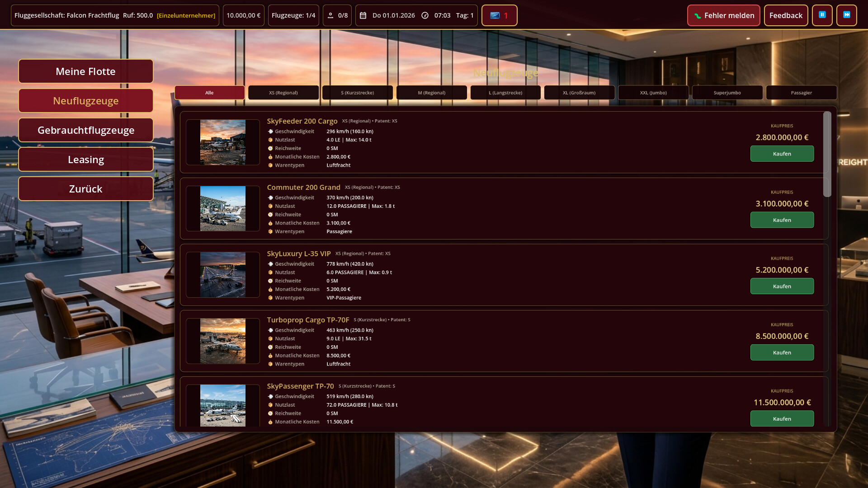Click range icon of SkyLuxury L-35 VIP

tap(270, 281)
